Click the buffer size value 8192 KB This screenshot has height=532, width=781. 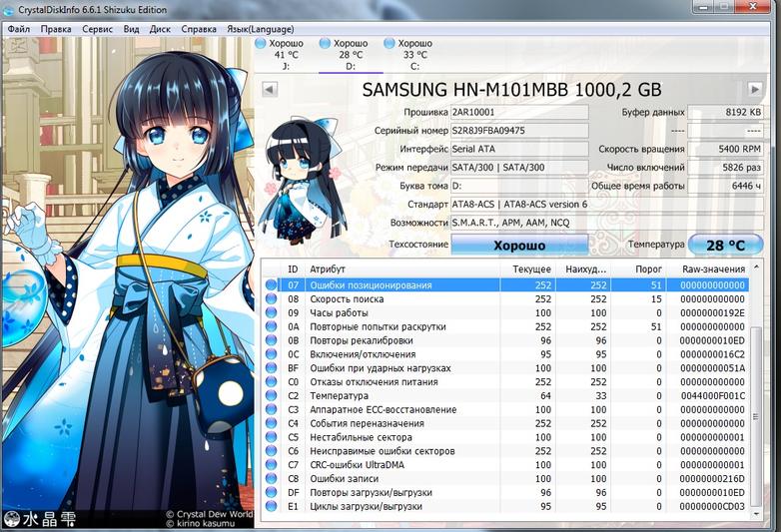tap(725, 112)
